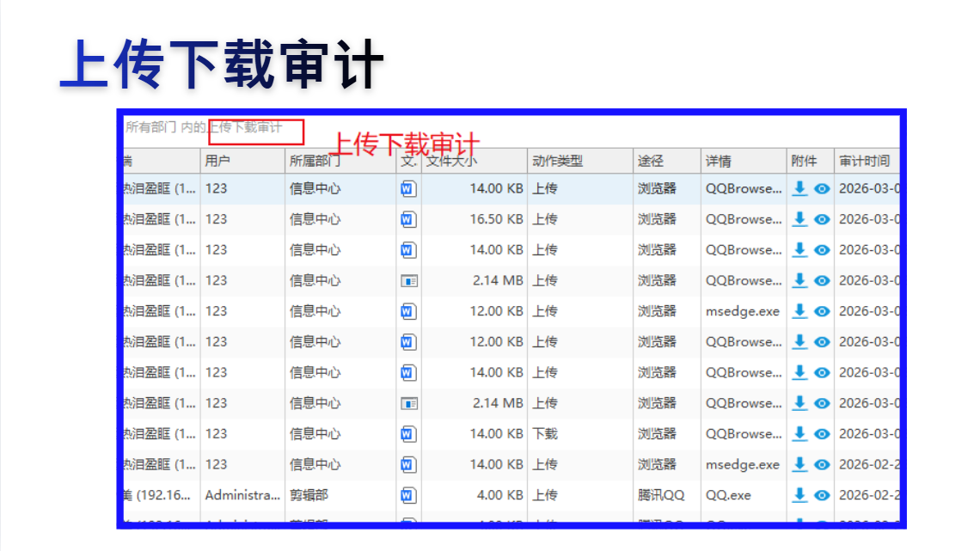Click Word file icon in highlighted first row

pos(408,188)
